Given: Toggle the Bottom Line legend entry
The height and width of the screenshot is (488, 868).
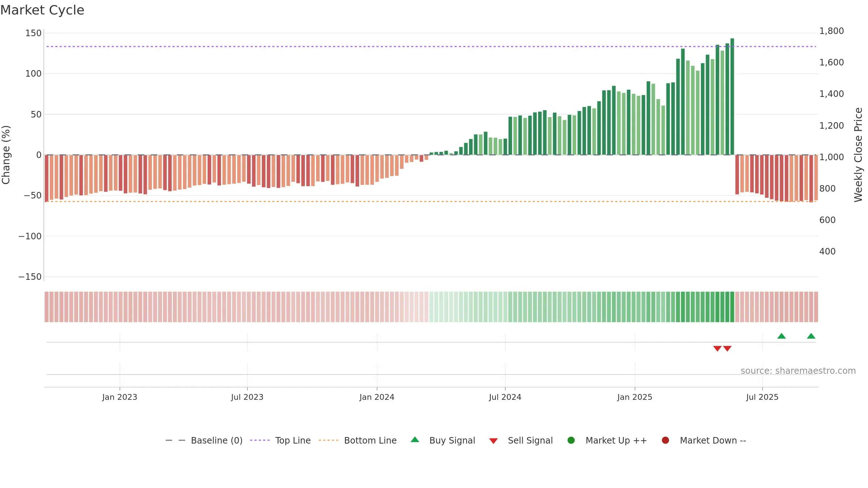Looking at the screenshot, I should (358, 440).
